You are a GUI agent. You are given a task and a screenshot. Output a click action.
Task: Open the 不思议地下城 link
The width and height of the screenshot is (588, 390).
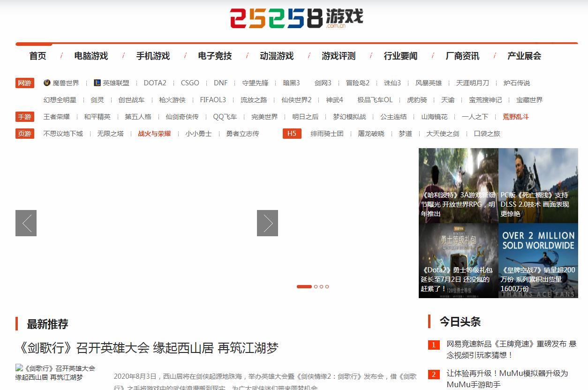pyautogui.click(x=63, y=134)
